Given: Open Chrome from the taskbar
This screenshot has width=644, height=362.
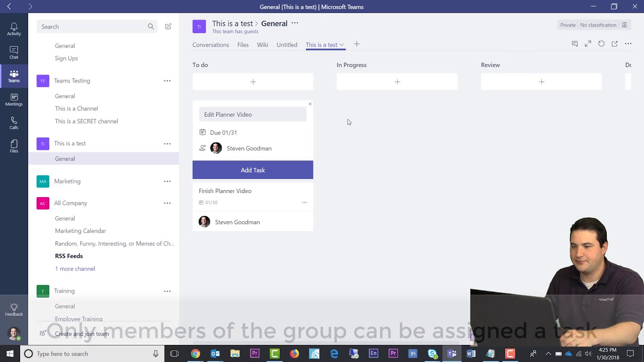Looking at the screenshot, I should point(195,353).
